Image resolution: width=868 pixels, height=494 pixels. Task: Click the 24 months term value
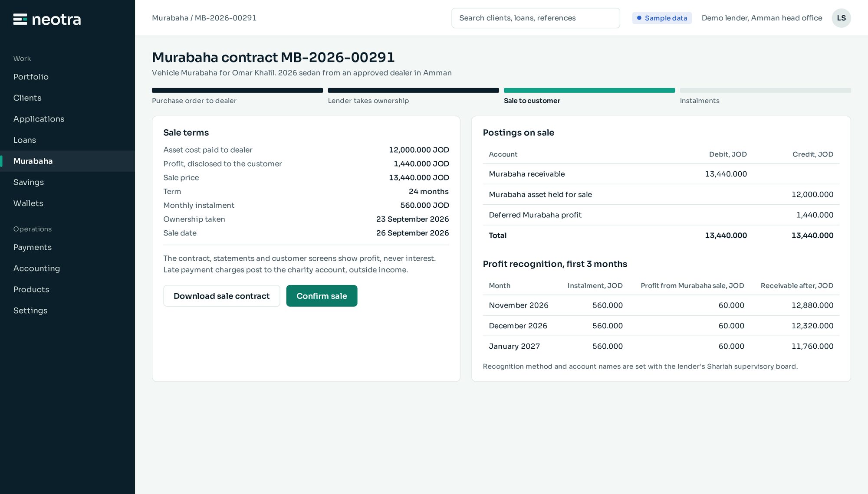(x=428, y=191)
